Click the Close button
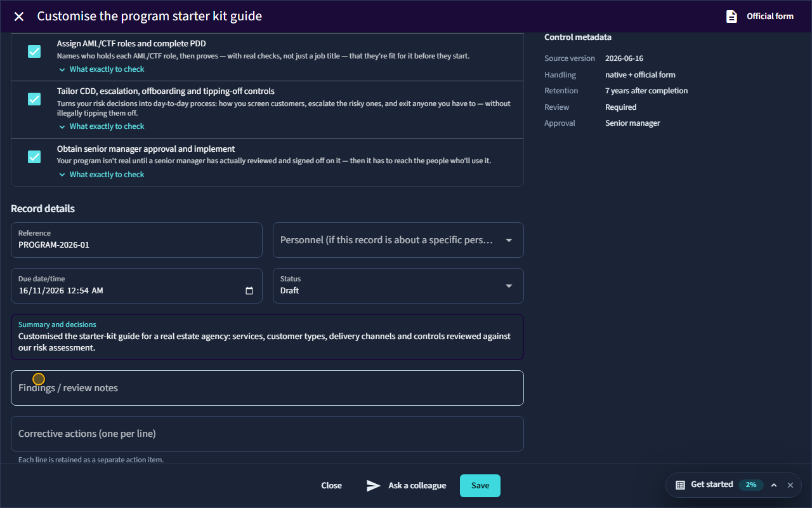 point(331,486)
